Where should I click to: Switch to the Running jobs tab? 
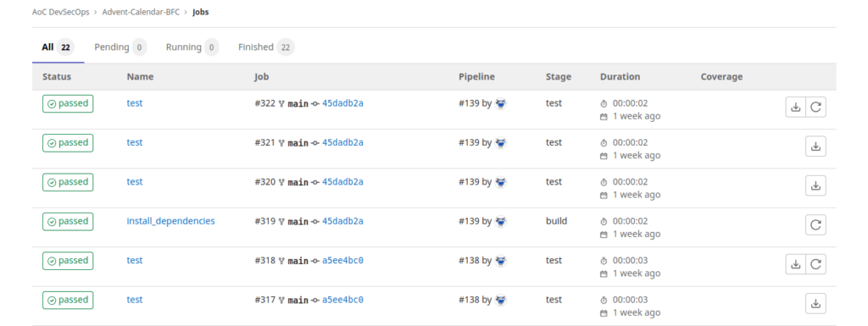point(192,47)
